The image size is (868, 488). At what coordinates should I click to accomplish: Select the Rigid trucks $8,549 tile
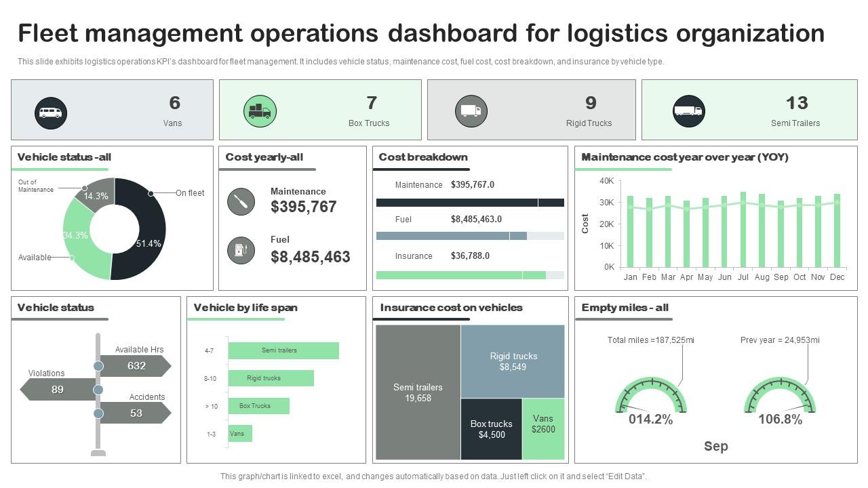(513, 361)
